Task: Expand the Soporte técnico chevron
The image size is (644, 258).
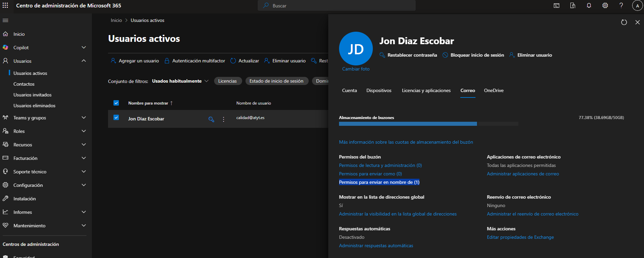Action: 84,172
